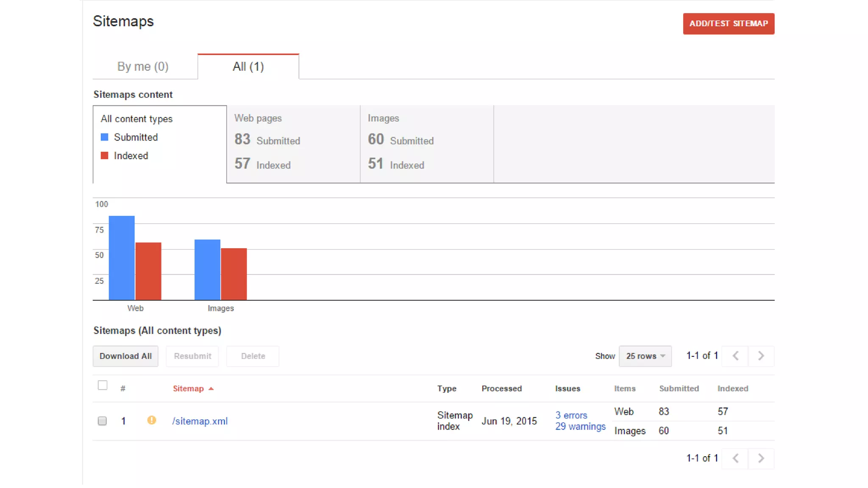Select the Web pages content panel
Image resolution: width=868 pixels, height=488 pixels.
(x=293, y=144)
